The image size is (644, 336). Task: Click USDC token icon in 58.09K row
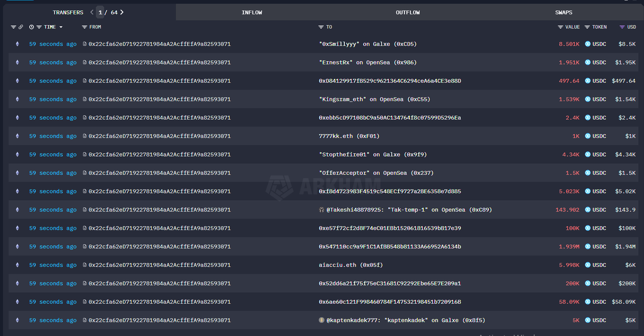[588, 302]
